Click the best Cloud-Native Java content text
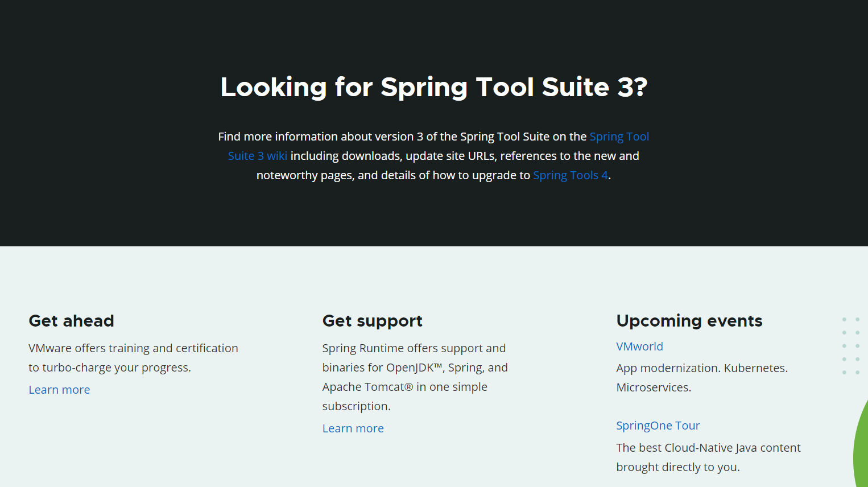This screenshot has width=868, height=487. coord(708,457)
